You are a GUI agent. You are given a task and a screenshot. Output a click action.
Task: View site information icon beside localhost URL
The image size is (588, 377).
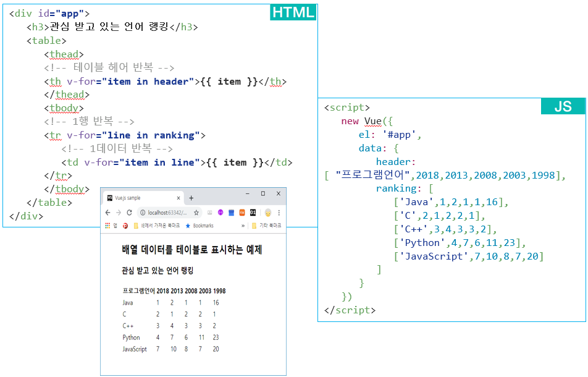tap(143, 213)
